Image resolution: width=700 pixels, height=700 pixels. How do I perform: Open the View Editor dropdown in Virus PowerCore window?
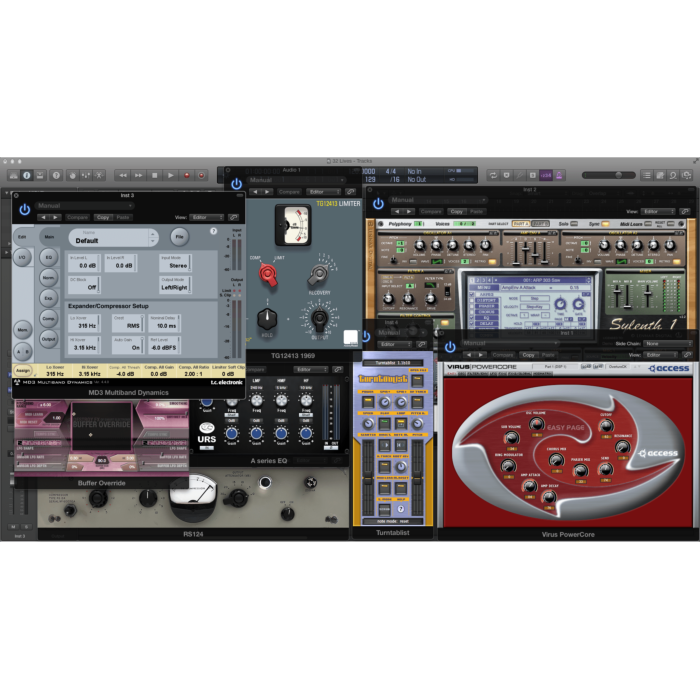(661, 355)
